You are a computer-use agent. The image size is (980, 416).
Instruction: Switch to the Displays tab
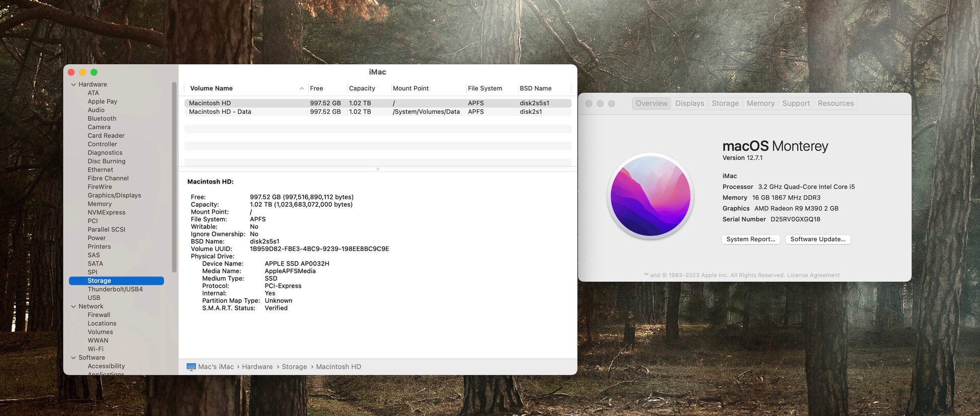click(689, 103)
